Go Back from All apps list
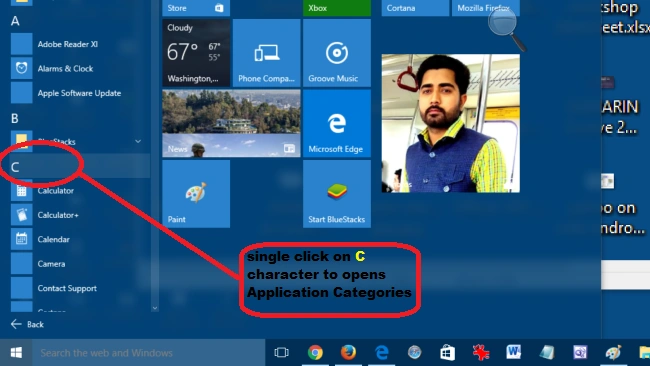This screenshot has width=650, height=366. coord(27,324)
